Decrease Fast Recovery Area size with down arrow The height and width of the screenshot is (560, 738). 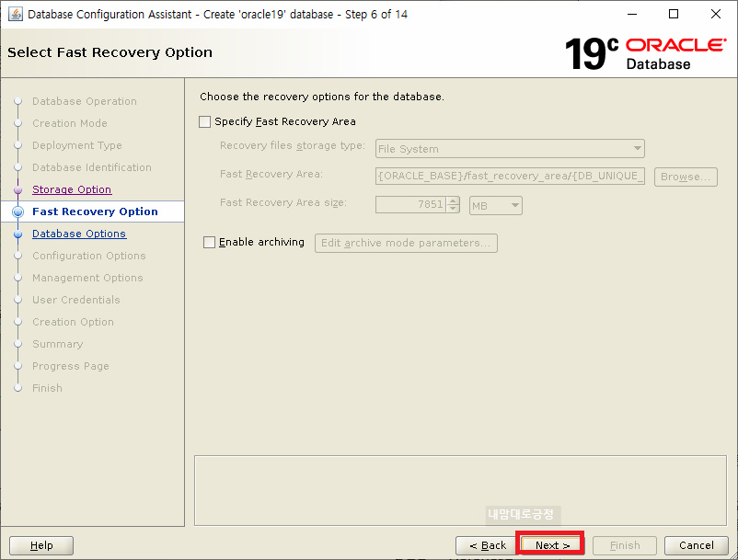[x=453, y=209]
